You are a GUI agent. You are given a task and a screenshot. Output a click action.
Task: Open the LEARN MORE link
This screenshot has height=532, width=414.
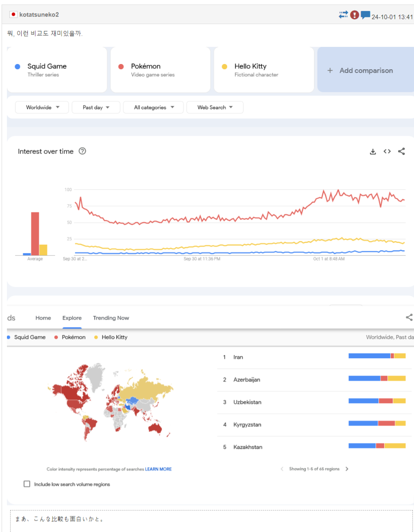[x=158, y=469]
